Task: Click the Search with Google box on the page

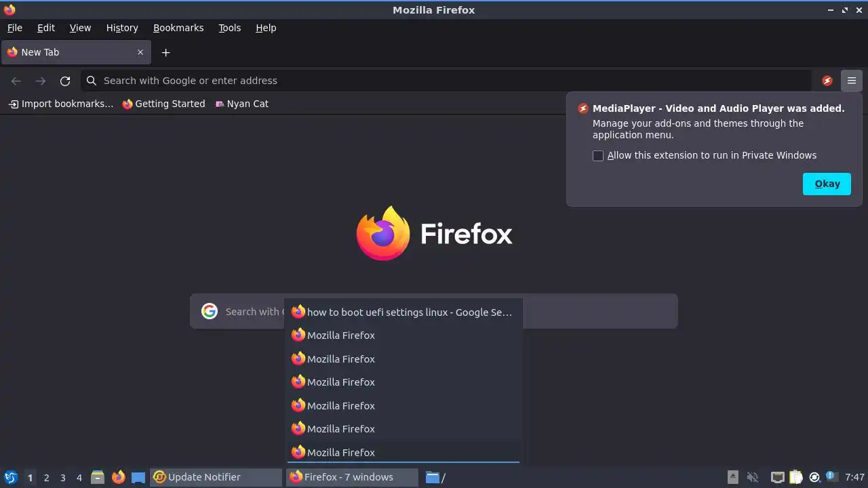Action: click(434, 311)
